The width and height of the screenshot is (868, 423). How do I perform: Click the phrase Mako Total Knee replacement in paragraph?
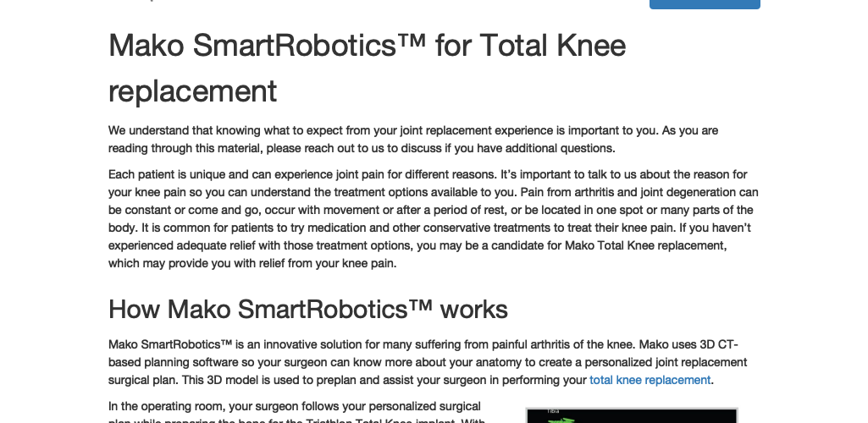[645, 245]
